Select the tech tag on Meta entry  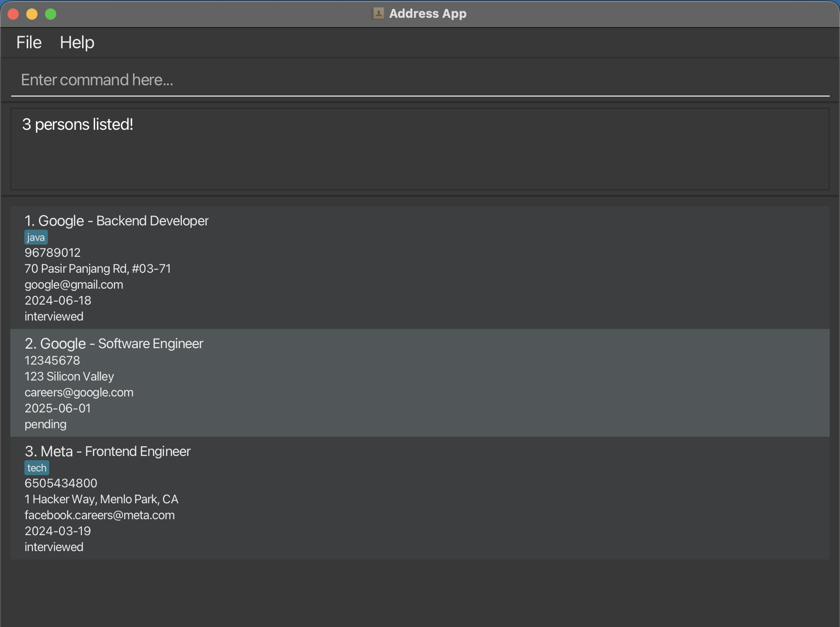[x=37, y=468]
